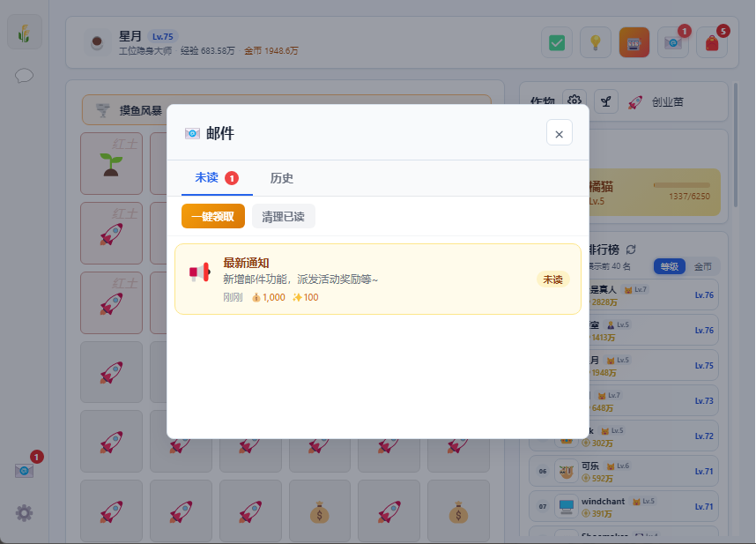Click the crop settings gear icon
Image resolution: width=756 pixels, height=544 pixels.
(574, 101)
